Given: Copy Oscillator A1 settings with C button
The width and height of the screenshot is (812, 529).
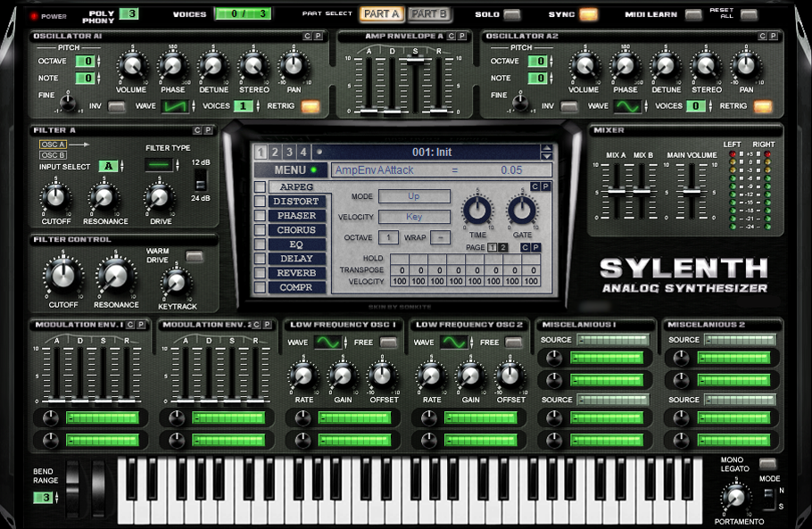Looking at the screenshot, I should pyautogui.click(x=307, y=37).
